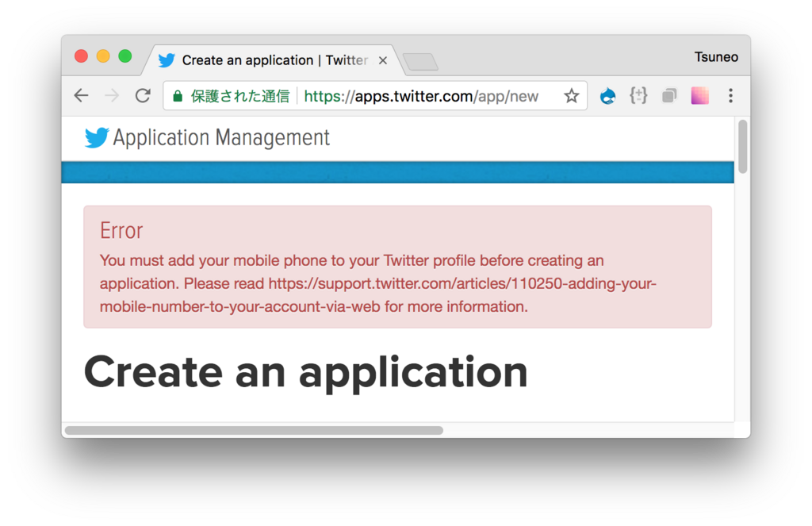Click the 保護された通信 secure label
This screenshot has height=526, width=812.
239,96
